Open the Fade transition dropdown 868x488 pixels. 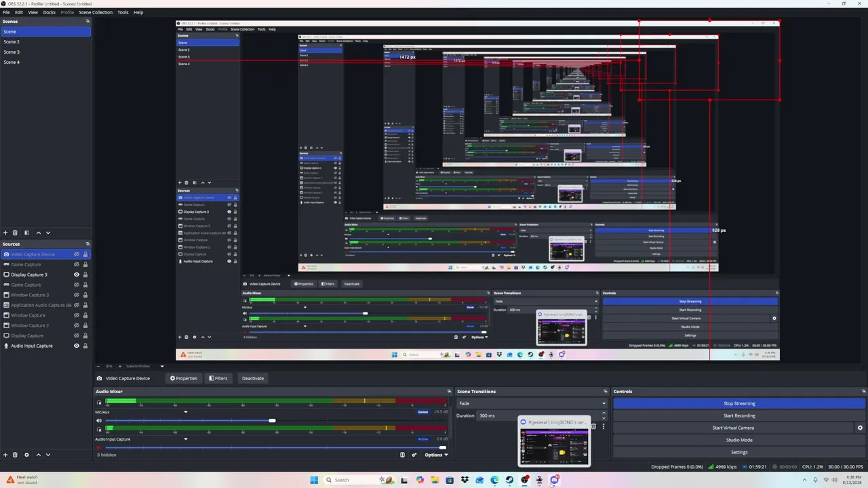tap(532, 403)
